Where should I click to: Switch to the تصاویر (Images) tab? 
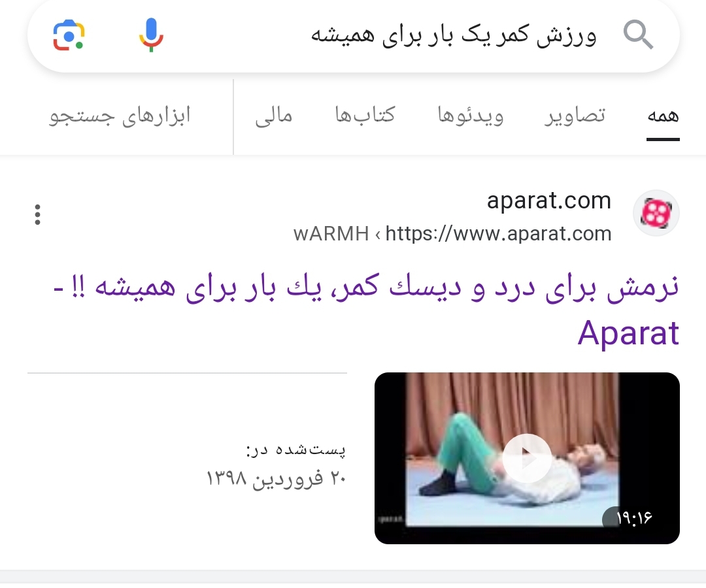(575, 116)
